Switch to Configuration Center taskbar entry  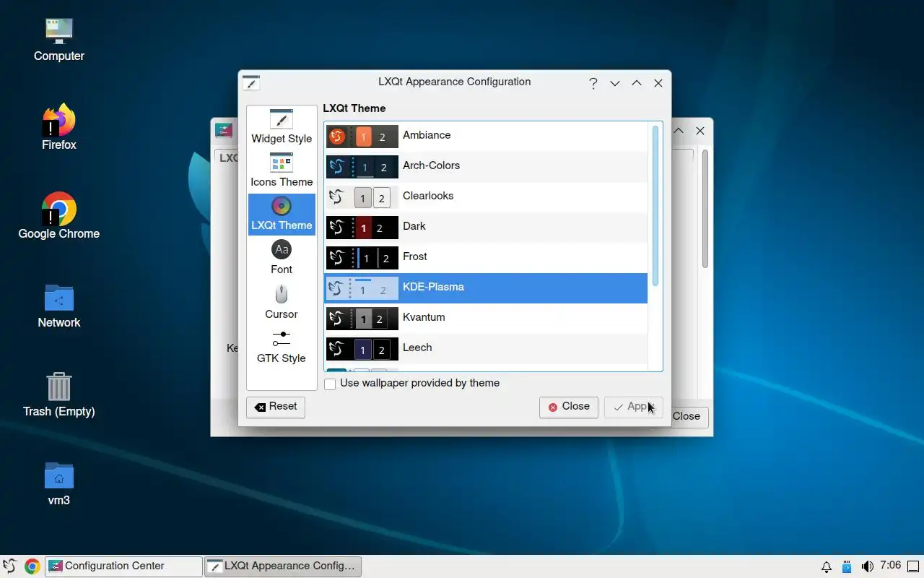(x=123, y=566)
